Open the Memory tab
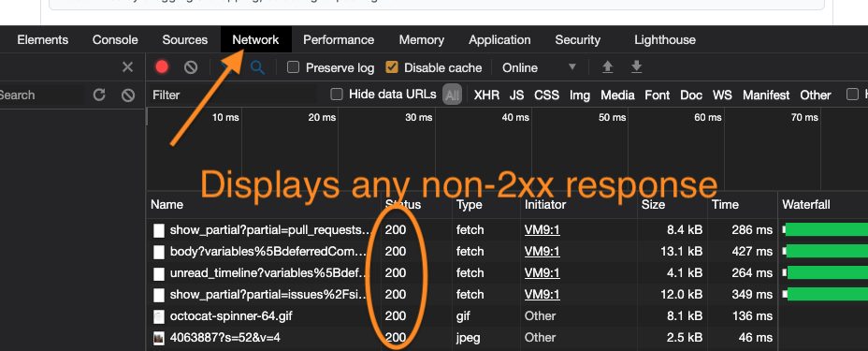This screenshot has width=868, height=351. tap(422, 40)
